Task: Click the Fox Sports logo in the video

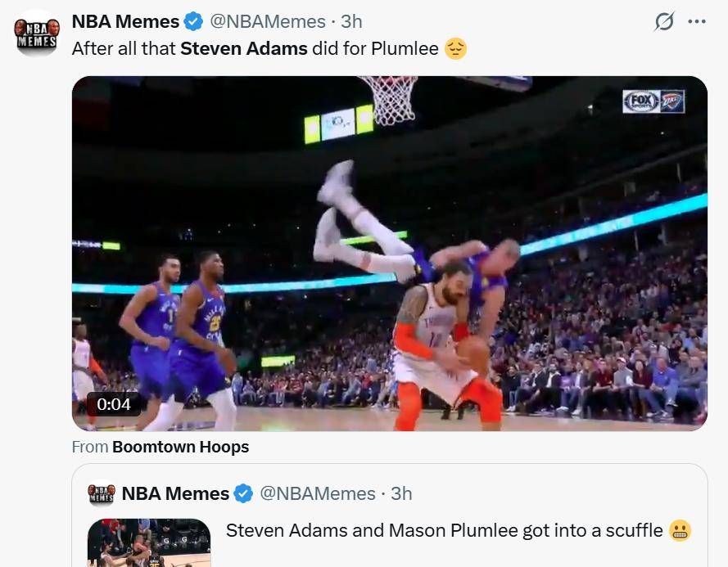Action: coord(641,101)
